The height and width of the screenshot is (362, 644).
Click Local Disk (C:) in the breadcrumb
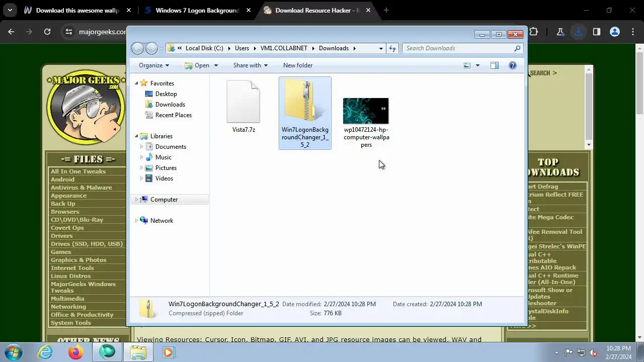[204, 48]
